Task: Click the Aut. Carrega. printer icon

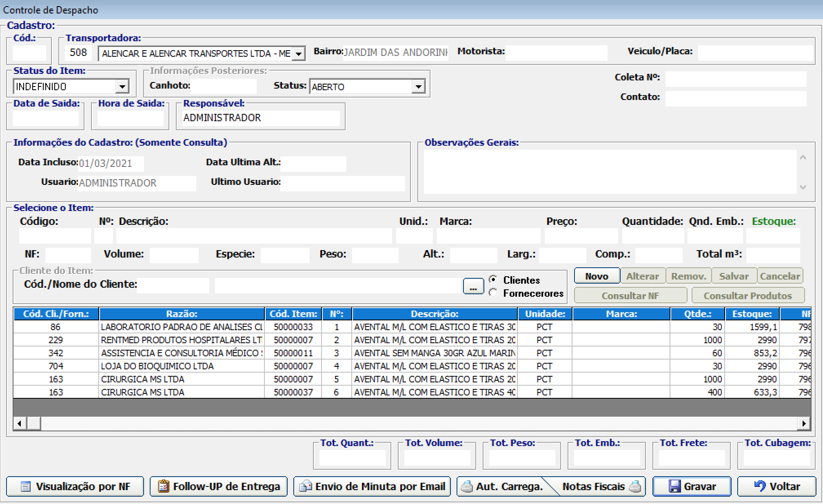Action: 467,486
